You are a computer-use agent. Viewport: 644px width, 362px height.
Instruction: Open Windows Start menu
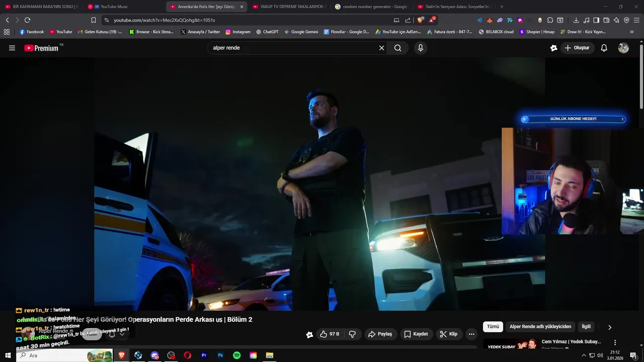coord(8,355)
